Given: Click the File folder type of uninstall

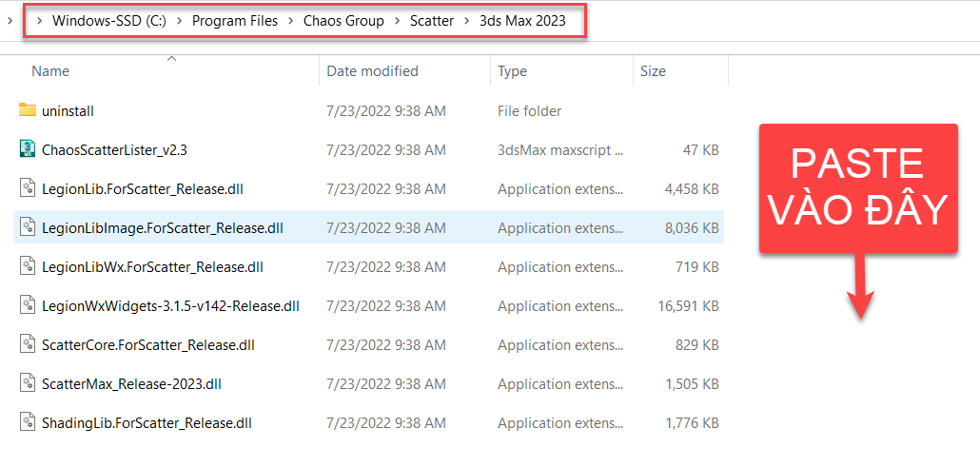Looking at the screenshot, I should [x=529, y=111].
